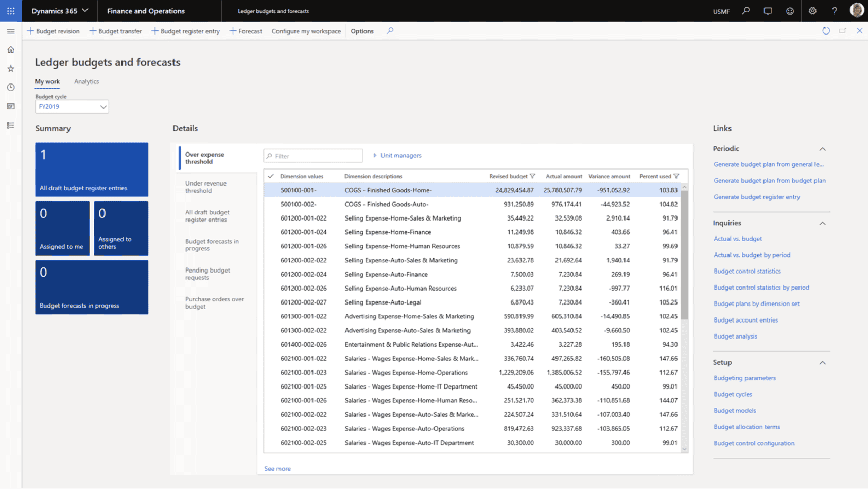Open Recent clock icon in sidebar
This screenshot has height=489, width=868.
[x=11, y=88]
